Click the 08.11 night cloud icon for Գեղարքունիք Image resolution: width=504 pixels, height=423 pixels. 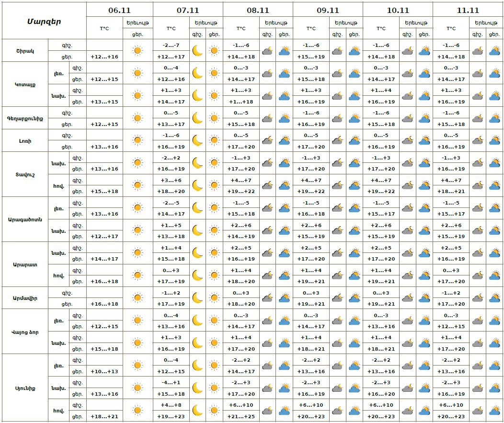point(267,118)
